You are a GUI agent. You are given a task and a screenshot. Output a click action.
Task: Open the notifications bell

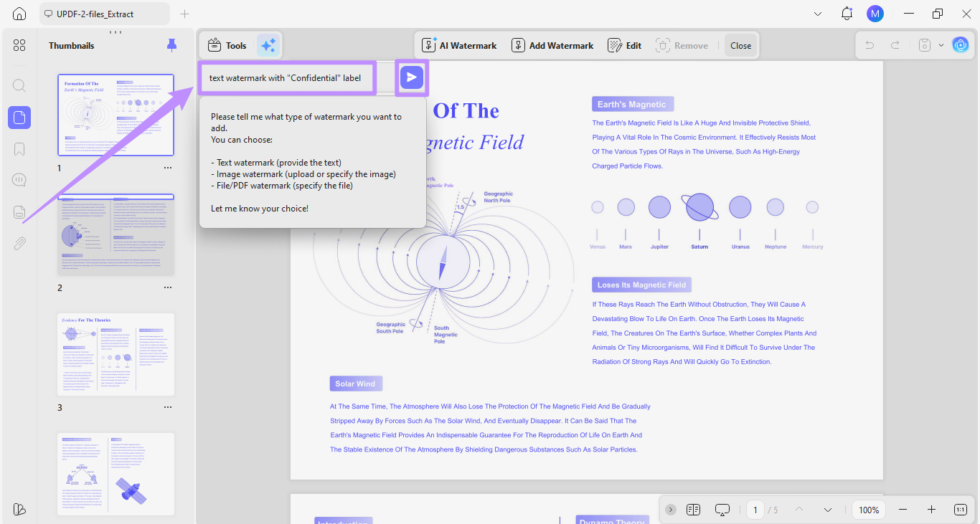pyautogui.click(x=847, y=14)
